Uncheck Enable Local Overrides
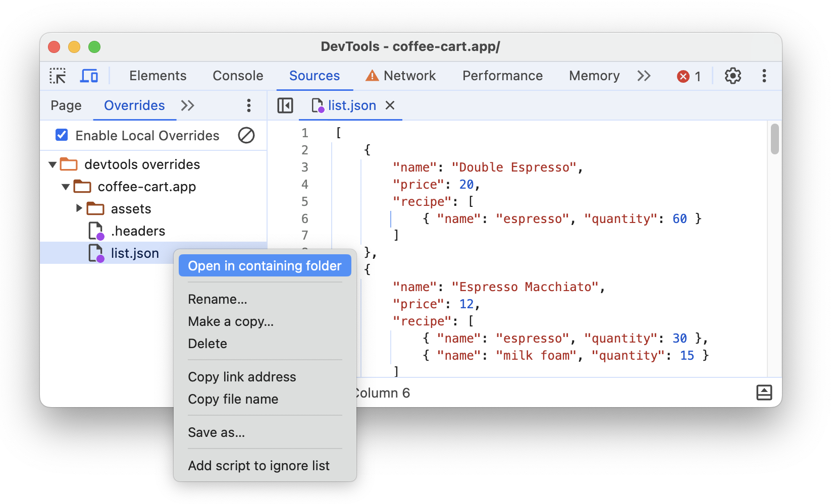836x504 pixels. 61,135
